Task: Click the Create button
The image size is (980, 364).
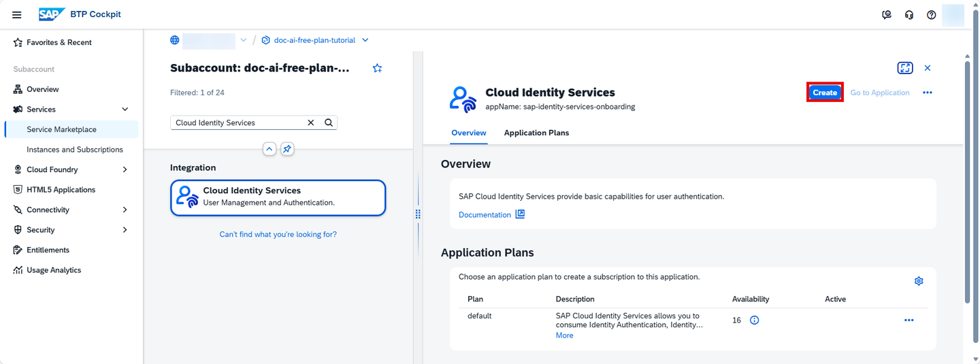Action: [x=825, y=93]
